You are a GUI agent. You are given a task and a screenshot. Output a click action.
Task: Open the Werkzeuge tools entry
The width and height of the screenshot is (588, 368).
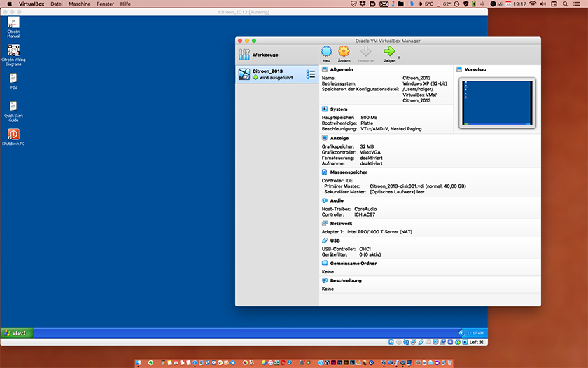(277, 55)
